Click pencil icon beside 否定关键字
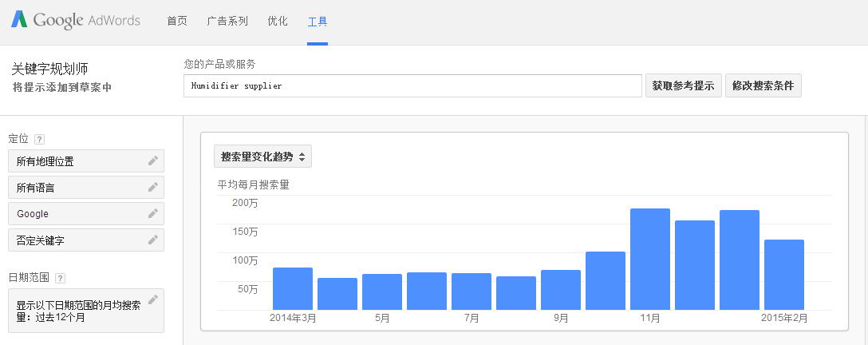This screenshot has height=345, width=868. (153, 240)
